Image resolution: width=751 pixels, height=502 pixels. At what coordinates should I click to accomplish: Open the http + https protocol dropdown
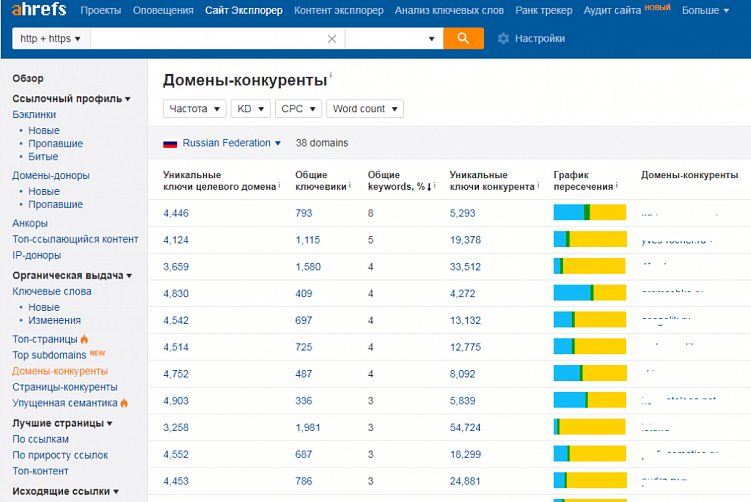(50, 39)
